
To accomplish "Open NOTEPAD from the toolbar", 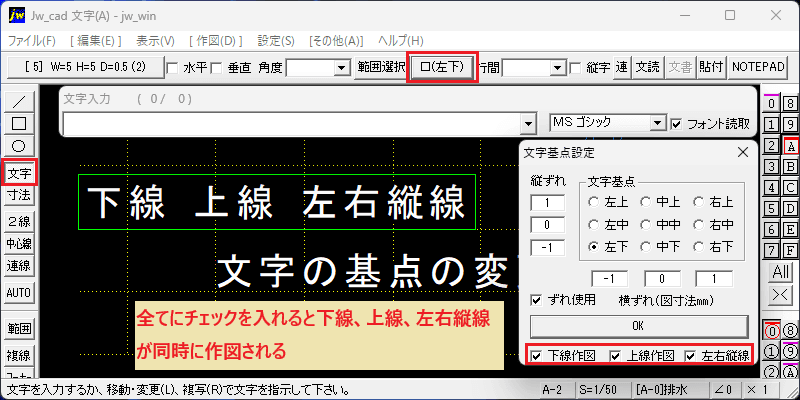I will coord(757,67).
